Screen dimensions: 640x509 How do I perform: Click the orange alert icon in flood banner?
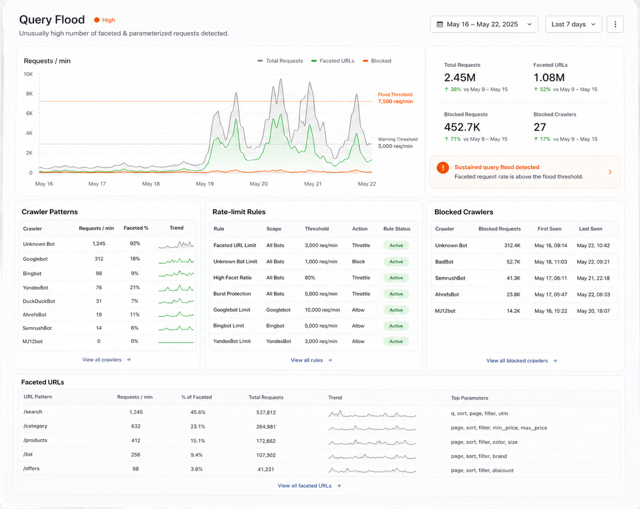(442, 168)
